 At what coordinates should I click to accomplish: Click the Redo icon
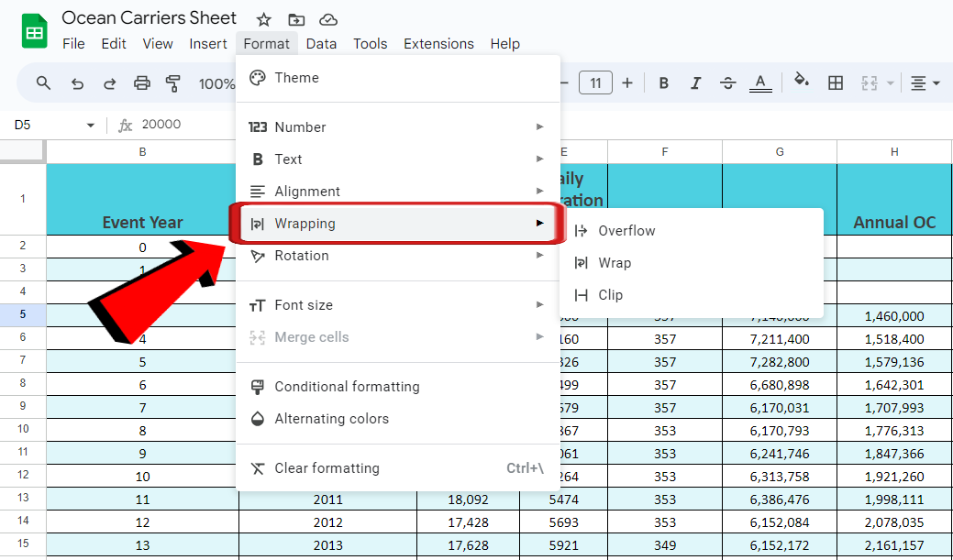(109, 82)
